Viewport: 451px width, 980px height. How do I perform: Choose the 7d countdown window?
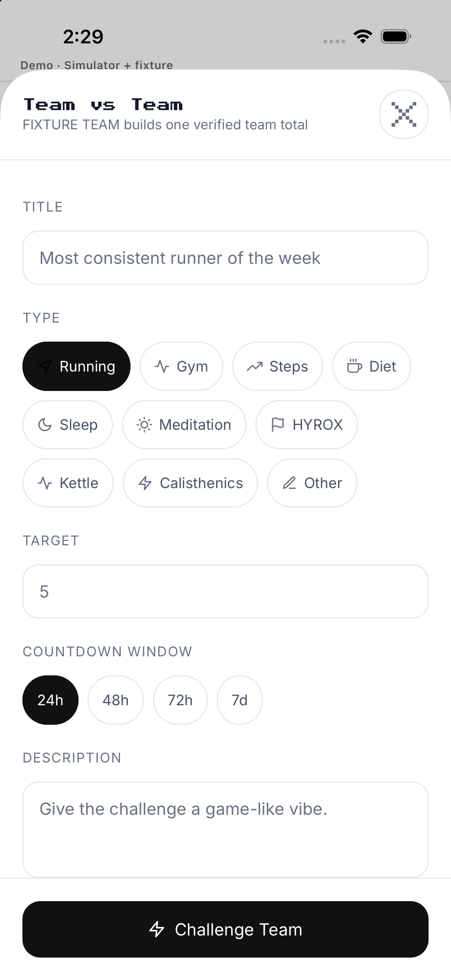(x=239, y=700)
